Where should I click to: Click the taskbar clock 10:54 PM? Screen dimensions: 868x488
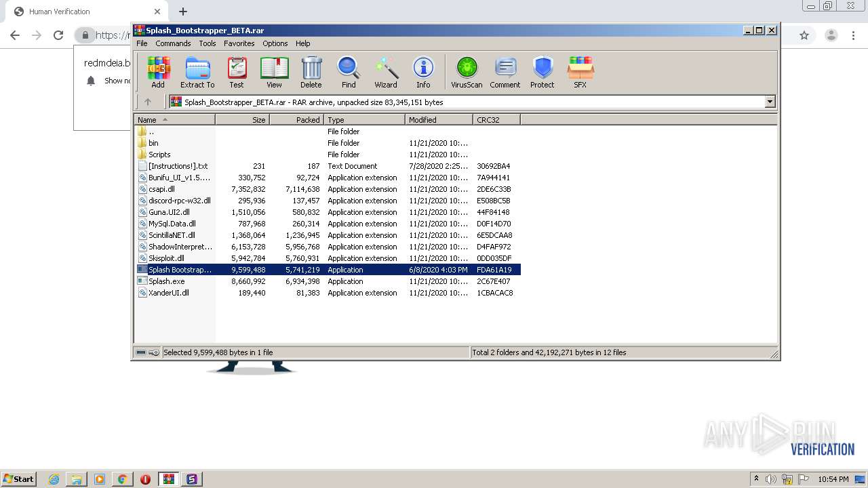833,479
